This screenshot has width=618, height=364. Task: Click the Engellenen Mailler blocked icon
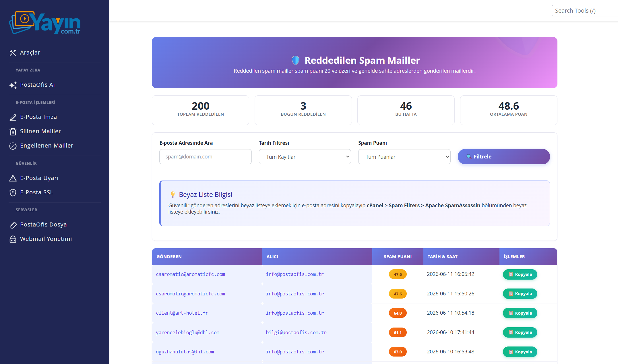[x=13, y=146]
